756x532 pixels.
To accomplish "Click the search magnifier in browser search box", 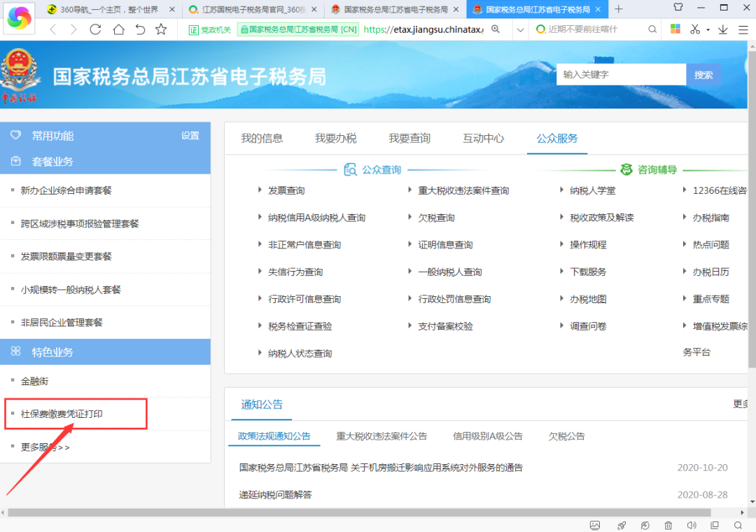I will pos(652,29).
